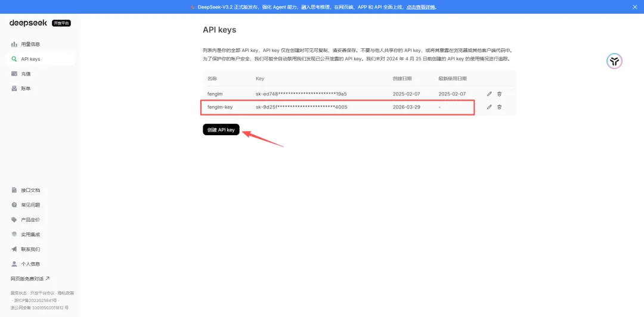Click the 最新使用日期 column header
Screen dimensions: 644x317
point(453,78)
